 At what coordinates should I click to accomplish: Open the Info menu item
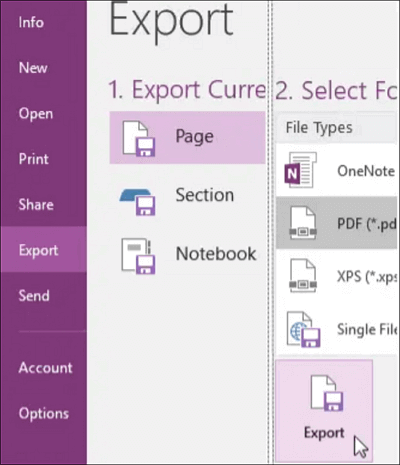(x=31, y=22)
